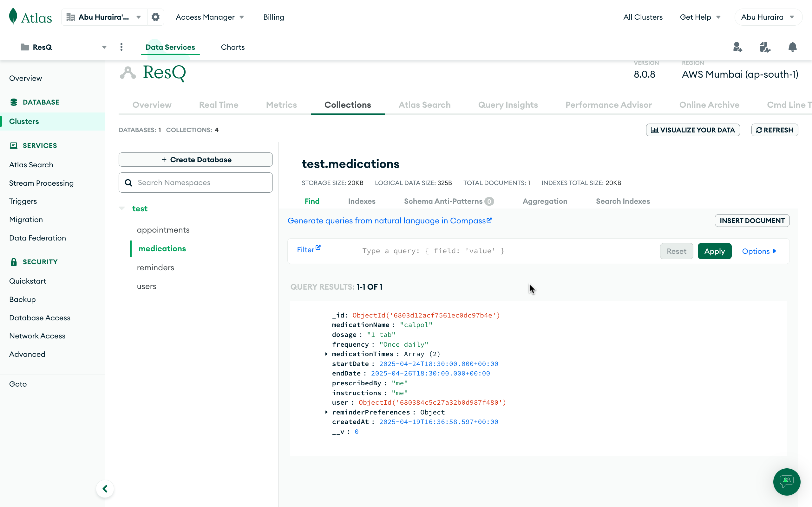Screen dimensions: 812x507
Task: Click the invite user icon
Action: (x=738, y=47)
